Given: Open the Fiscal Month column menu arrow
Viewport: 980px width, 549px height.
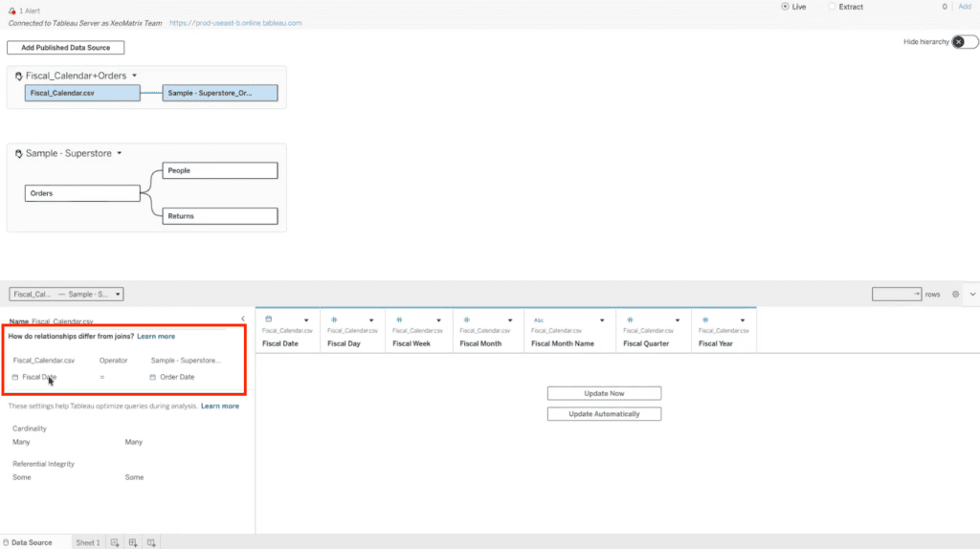Looking at the screenshot, I should coord(510,320).
